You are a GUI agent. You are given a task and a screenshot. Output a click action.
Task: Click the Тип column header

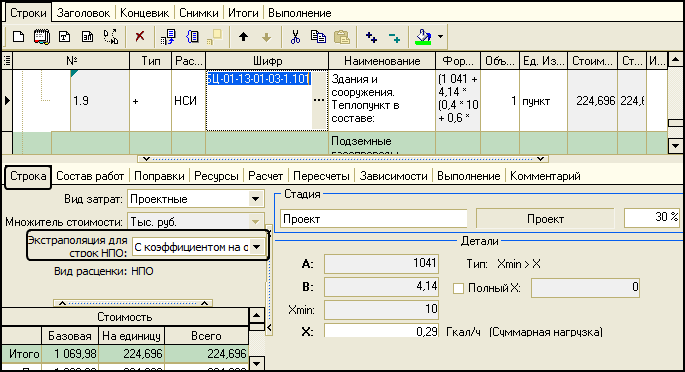point(150,61)
